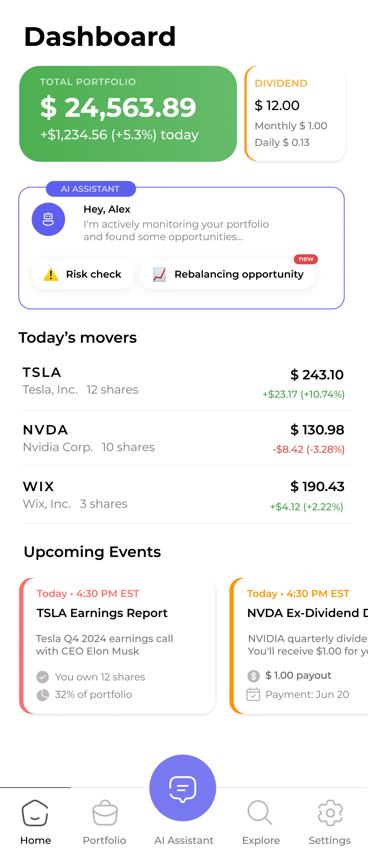Click the pie chart icon beside 32% of portfolio
This screenshot has width=368, height=868.
(x=43, y=695)
